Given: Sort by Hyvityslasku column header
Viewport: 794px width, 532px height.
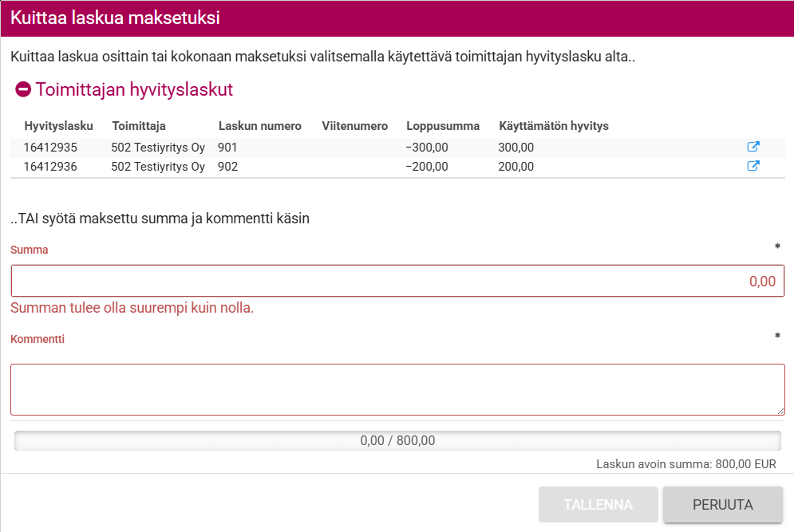Looking at the screenshot, I should tap(58, 126).
